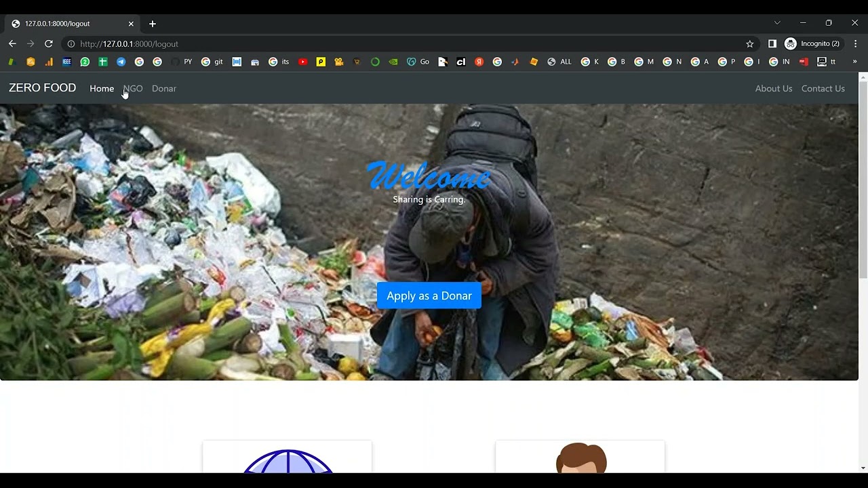Screen dimensions: 868x488
Task: Click the person avatar card image
Action: 581,459
